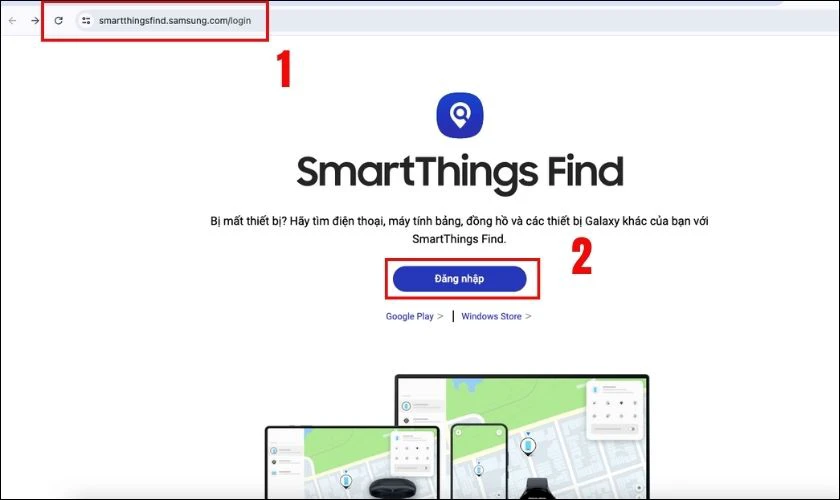Open site information icon in address bar
Screen dimensions: 840x500
coord(86,20)
